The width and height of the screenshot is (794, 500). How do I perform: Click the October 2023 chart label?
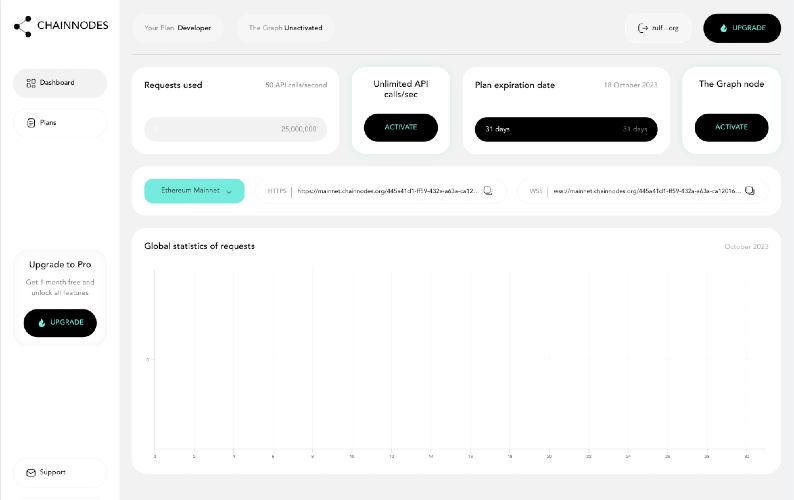click(x=746, y=247)
